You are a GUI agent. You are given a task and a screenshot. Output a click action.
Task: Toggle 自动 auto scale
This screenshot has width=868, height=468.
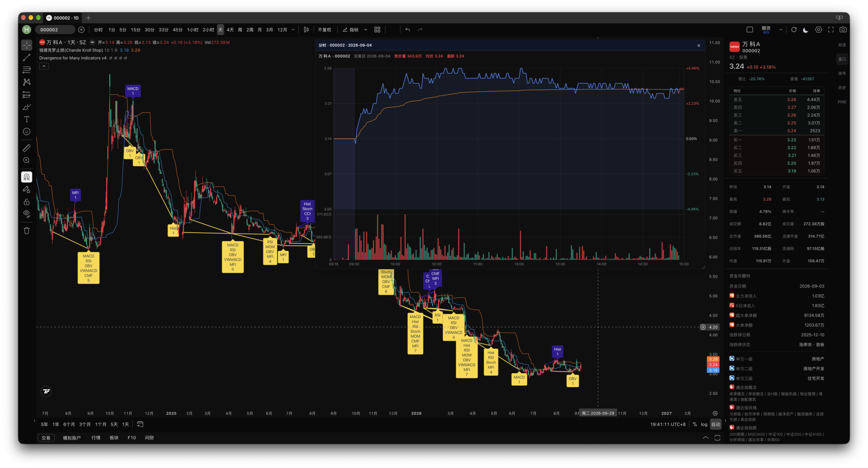tap(716, 424)
